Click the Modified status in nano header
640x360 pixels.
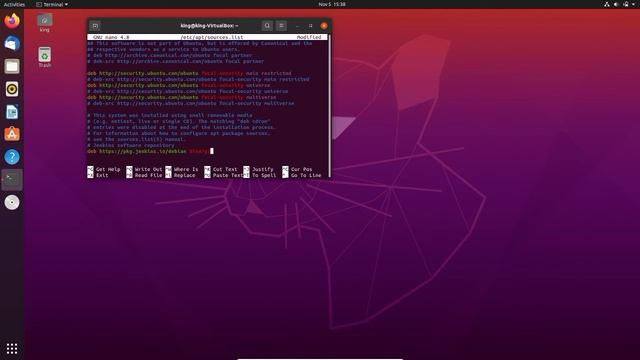[309, 37]
